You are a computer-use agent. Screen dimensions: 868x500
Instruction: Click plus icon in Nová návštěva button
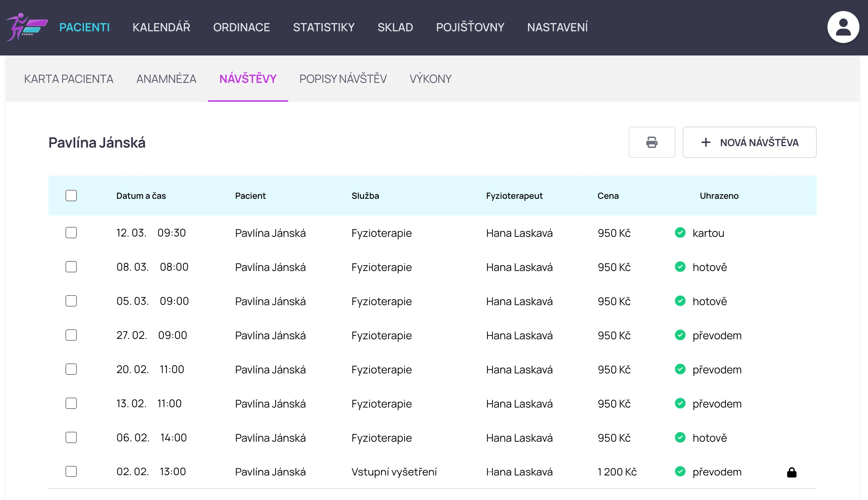(706, 142)
